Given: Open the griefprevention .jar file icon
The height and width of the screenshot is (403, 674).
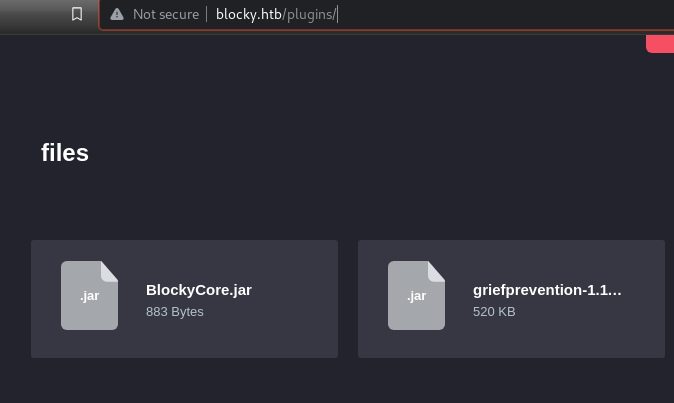Looking at the screenshot, I should [417, 296].
